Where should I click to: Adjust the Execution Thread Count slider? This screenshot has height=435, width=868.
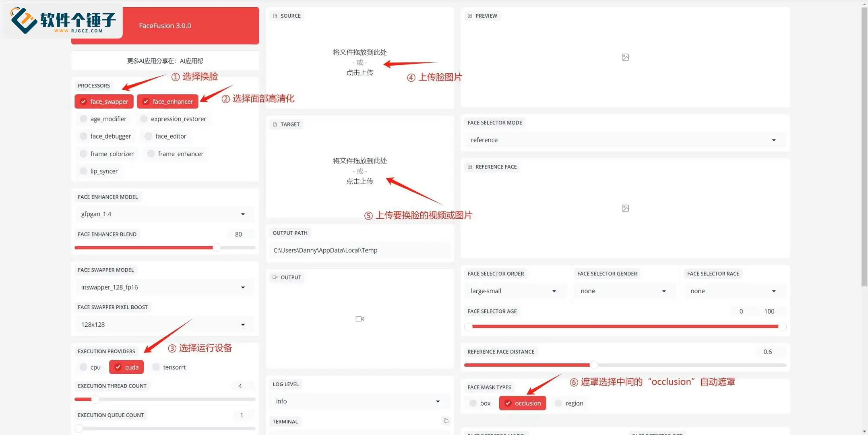pyautogui.click(x=165, y=399)
